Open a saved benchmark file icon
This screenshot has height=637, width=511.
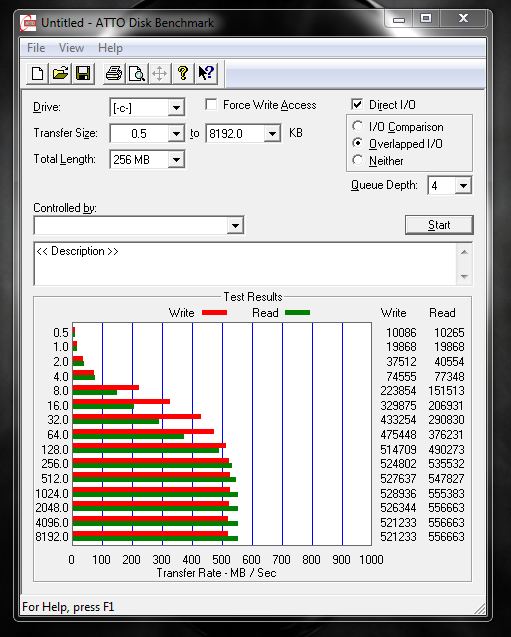(60, 74)
